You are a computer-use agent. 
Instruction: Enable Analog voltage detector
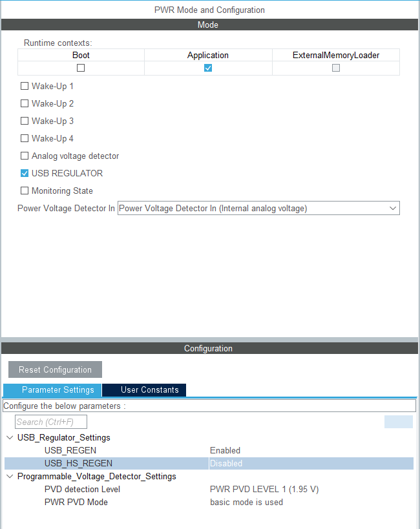point(25,156)
